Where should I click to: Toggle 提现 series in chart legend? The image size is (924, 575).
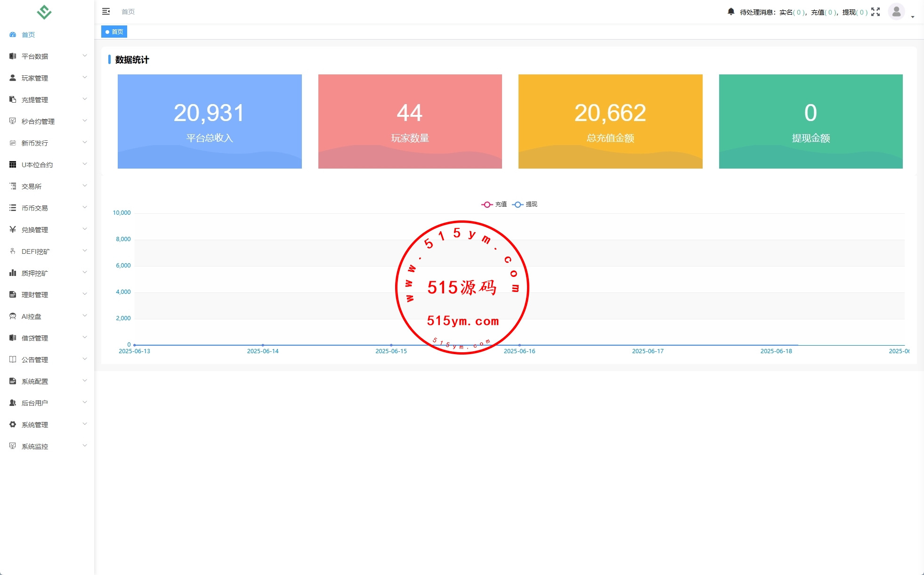(525, 204)
